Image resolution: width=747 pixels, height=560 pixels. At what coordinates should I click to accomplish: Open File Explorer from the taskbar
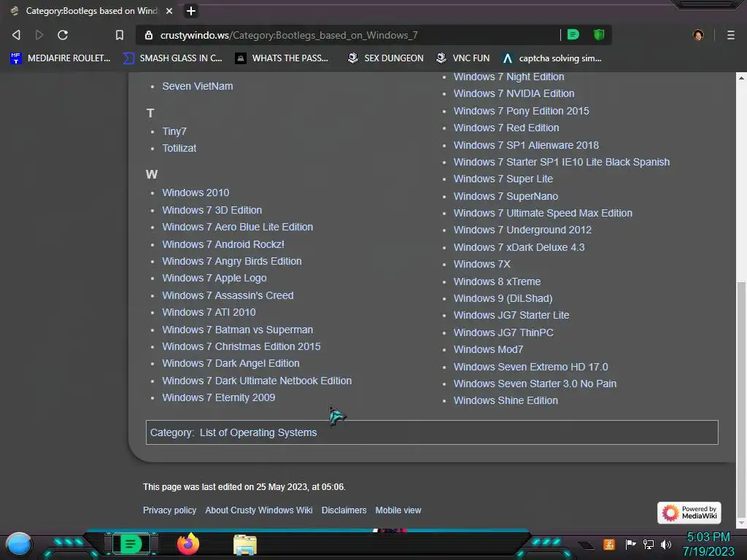pyautogui.click(x=245, y=545)
